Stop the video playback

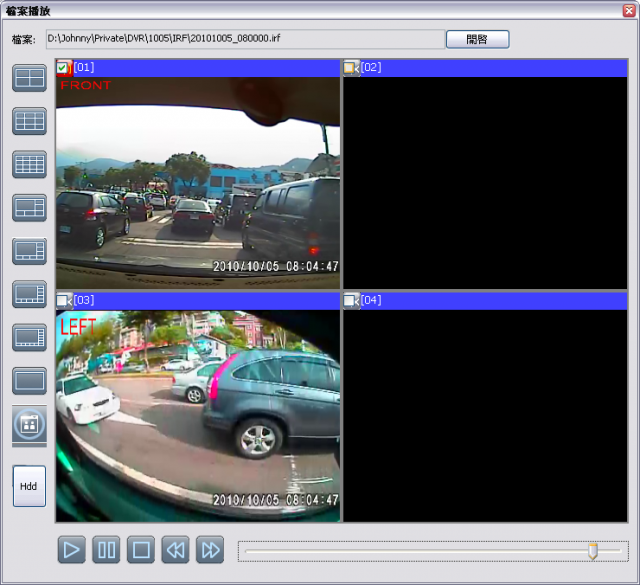coord(141,550)
